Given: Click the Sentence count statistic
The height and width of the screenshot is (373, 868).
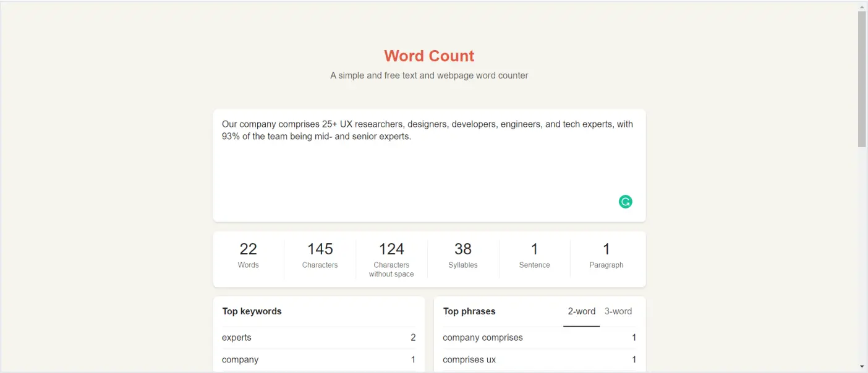Looking at the screenshot, I should [534, 255].
